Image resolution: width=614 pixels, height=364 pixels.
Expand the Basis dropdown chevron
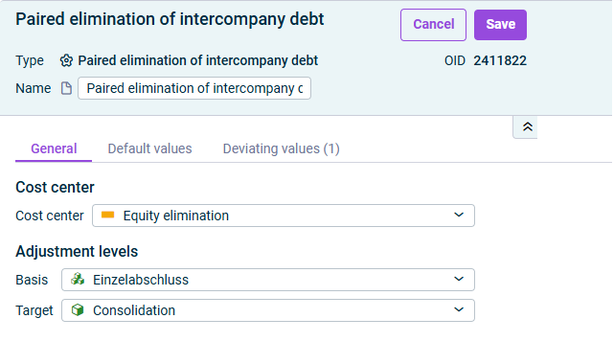tap(459, 279)
